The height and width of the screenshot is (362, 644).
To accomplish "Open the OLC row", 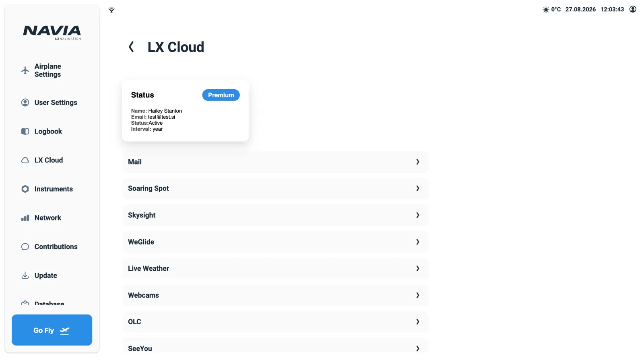I will [275, 322].
